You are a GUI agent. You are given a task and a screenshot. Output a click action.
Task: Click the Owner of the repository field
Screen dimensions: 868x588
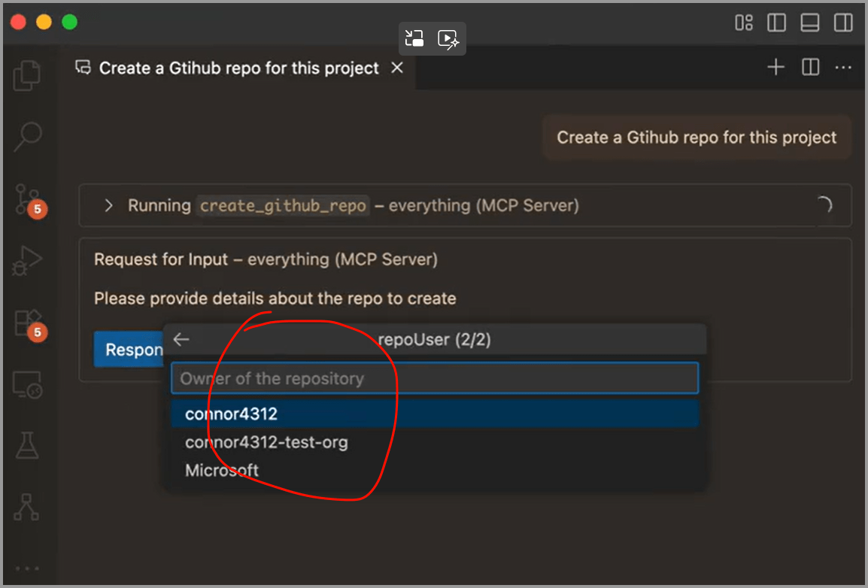pos(435,378)
